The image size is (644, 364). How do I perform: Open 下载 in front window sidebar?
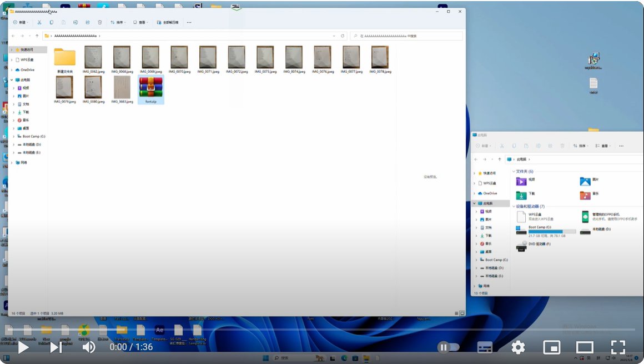[23, 112]
